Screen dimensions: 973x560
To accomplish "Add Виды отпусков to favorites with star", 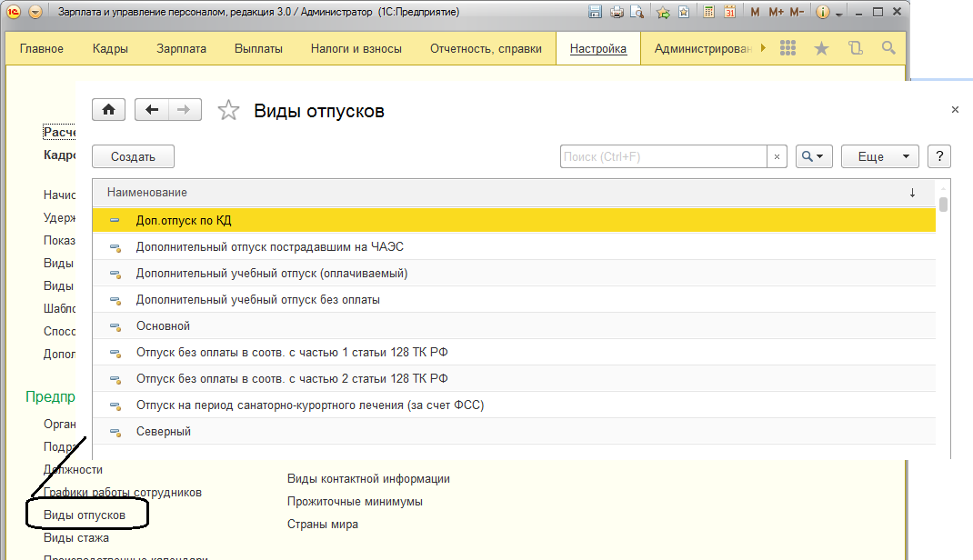I will tap(228, 111).
